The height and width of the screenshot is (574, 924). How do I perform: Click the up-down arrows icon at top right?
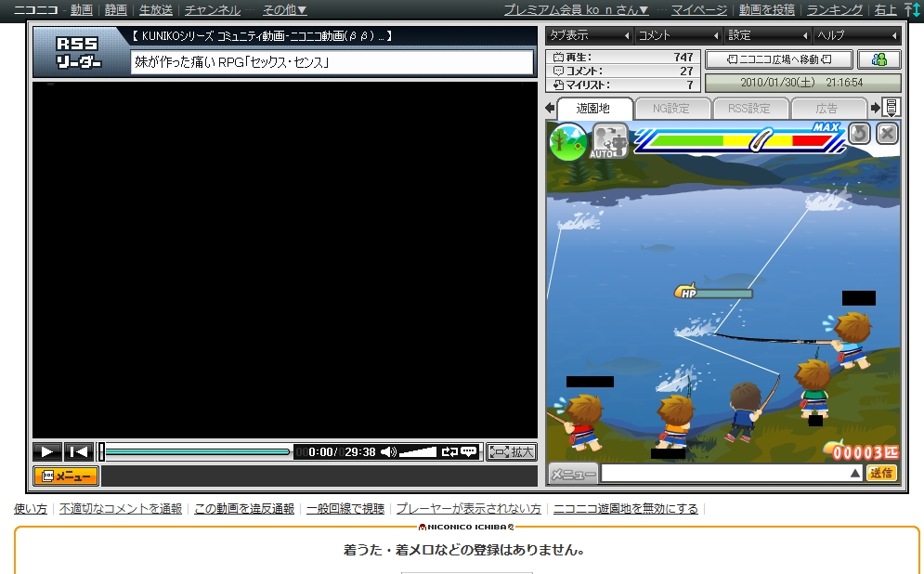(x=912, y=10)
